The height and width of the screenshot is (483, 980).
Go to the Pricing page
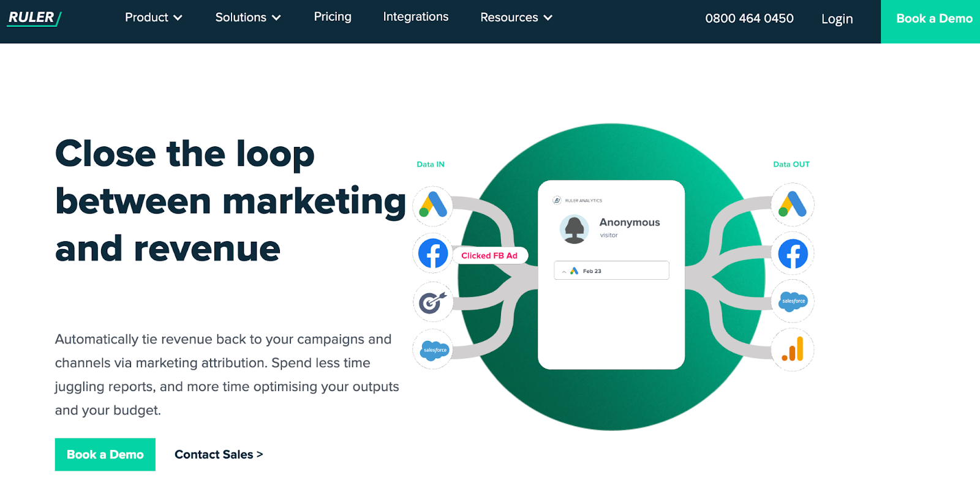[x=333, y=17]
